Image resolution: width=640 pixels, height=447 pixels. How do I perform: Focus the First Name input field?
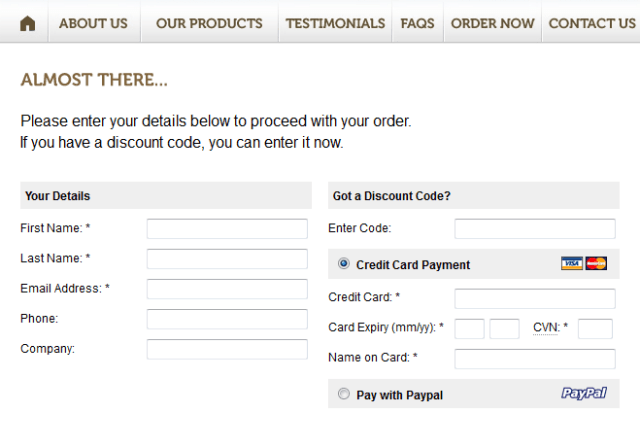(x=227, y=229)
